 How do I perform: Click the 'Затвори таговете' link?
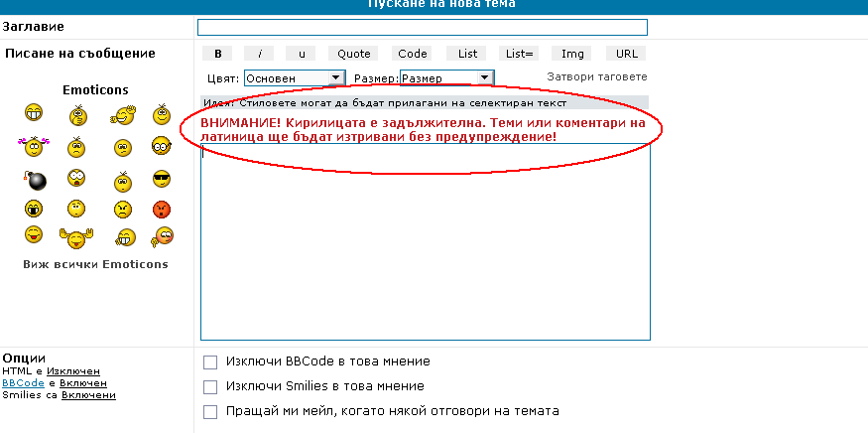point(597,76)
